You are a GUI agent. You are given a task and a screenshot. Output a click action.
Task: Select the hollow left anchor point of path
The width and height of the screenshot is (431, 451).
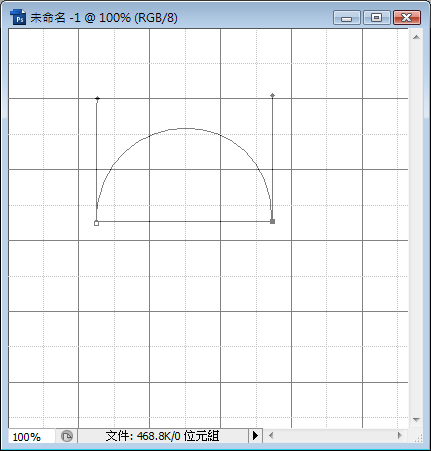pyautogui.click(x=96, y=223)
